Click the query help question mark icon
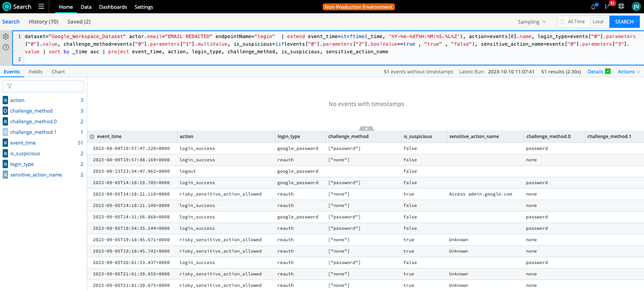 pyautogui.click(x=6, y=47)
